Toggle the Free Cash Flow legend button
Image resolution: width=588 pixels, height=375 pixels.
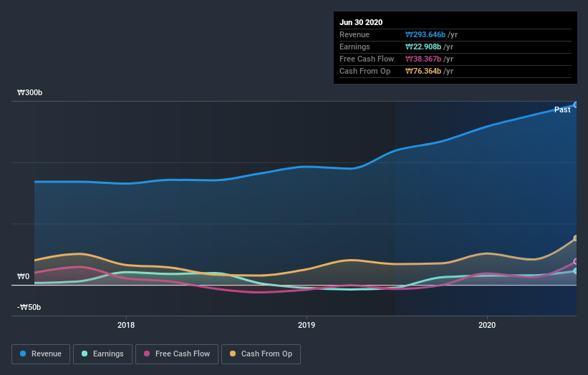click(x=177, y=354)
